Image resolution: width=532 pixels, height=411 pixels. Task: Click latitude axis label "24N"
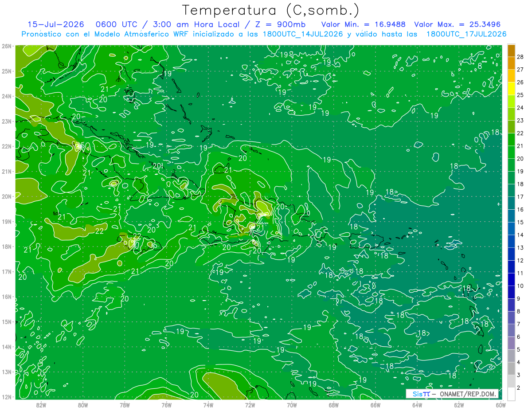[x=6, y=96]
